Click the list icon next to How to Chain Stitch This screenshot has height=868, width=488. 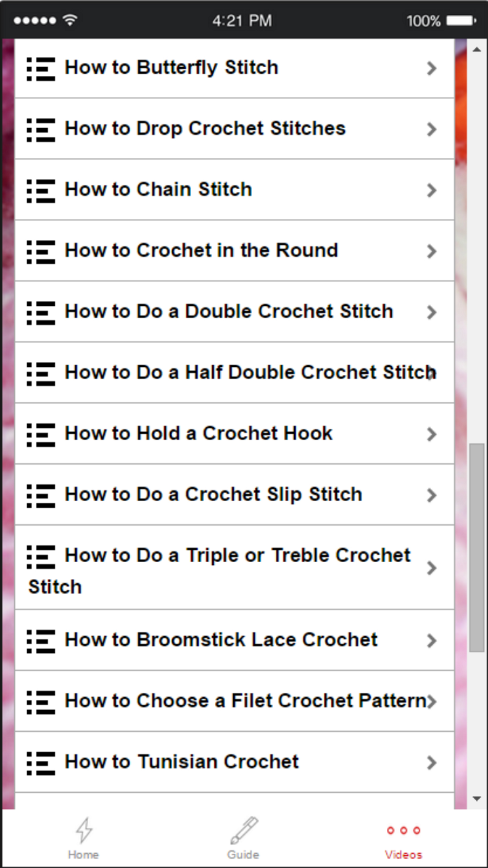pyautogui.click(x=40, y=190)
